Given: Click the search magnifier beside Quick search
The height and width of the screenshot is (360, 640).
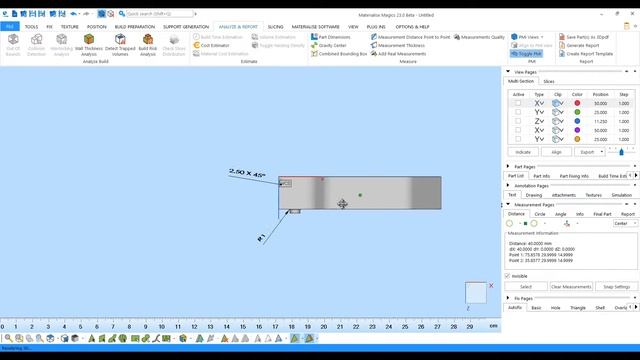Looking at the screenshot, I should (122, 14).
